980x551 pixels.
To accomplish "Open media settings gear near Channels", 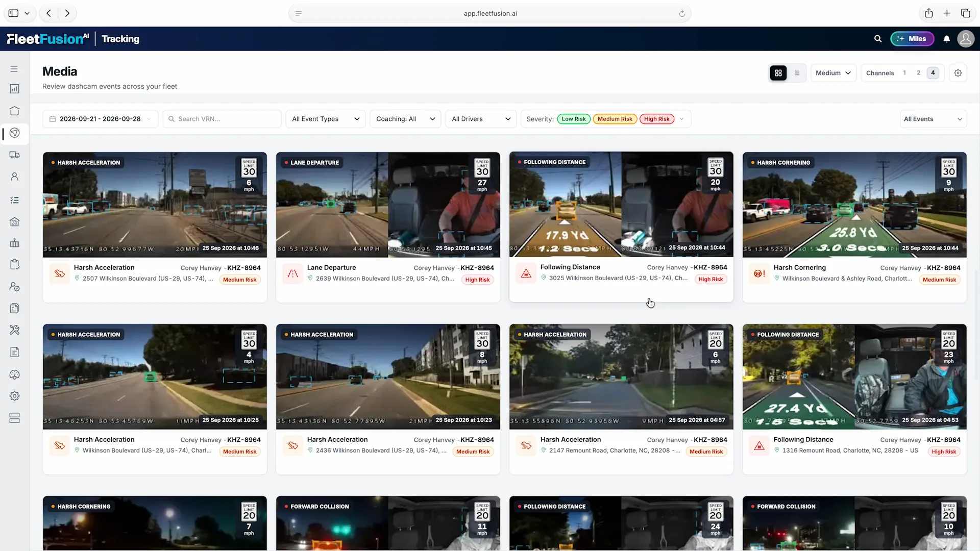I will (958, 73).
